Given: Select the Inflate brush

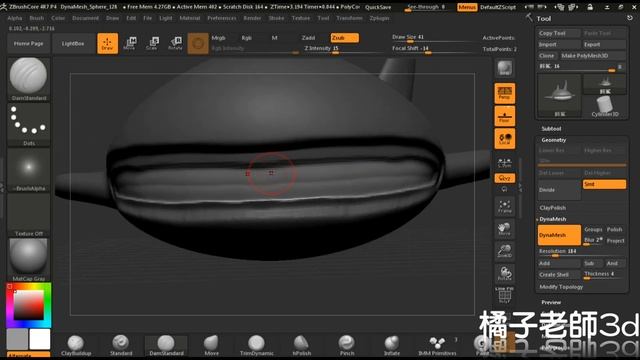Looking at the screenshot, I should pyautogui.click(x=392, y=345).
